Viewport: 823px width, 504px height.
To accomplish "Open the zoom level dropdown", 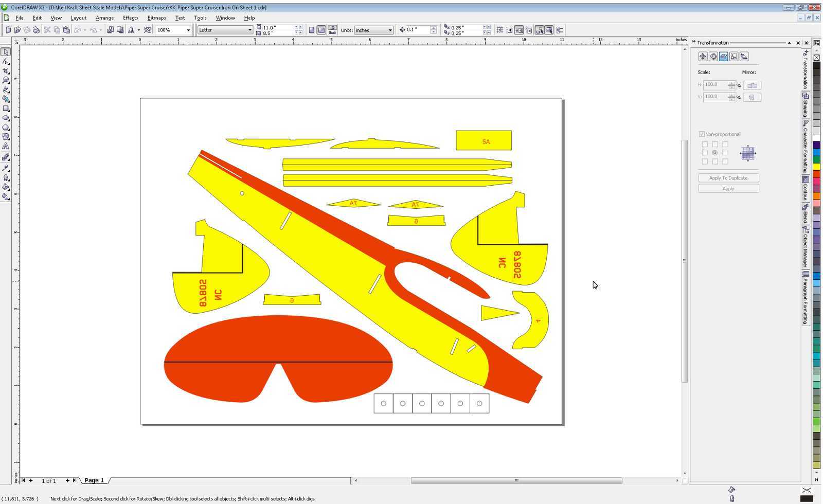I will tap(188, 30).
